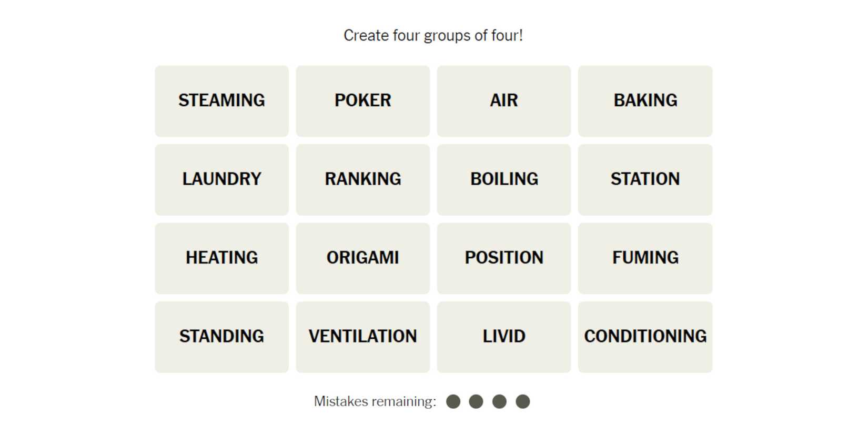The image size is (868, 434).
Task: Click the RANKING word tile
Action: click(x=362, y=179)
